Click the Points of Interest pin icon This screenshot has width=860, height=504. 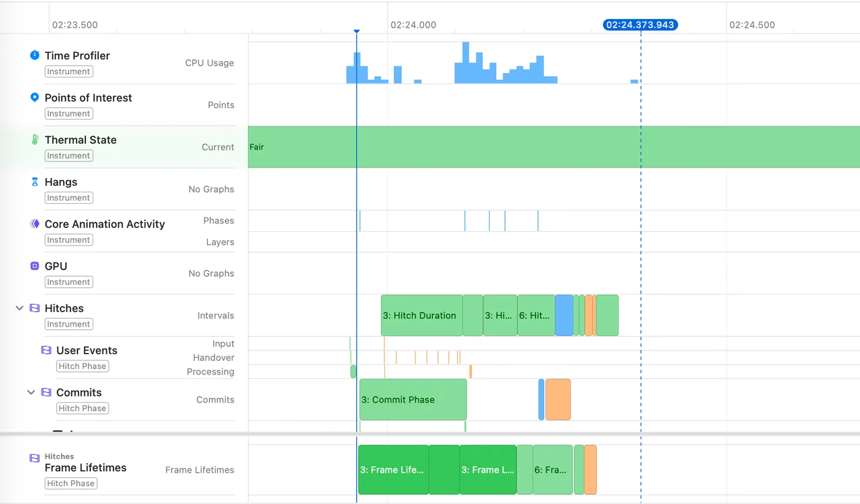tap(34, 98)
